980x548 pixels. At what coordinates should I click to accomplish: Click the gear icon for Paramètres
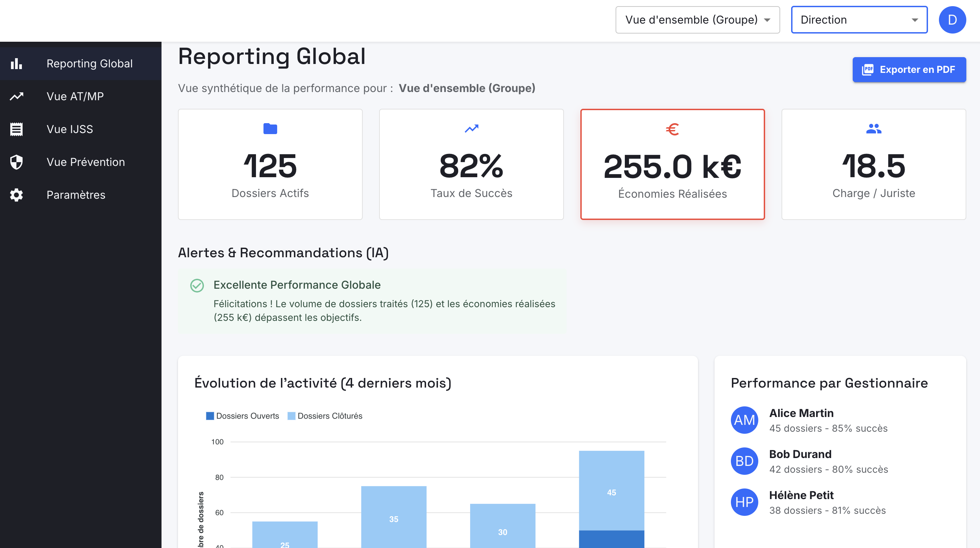point(16,195)
